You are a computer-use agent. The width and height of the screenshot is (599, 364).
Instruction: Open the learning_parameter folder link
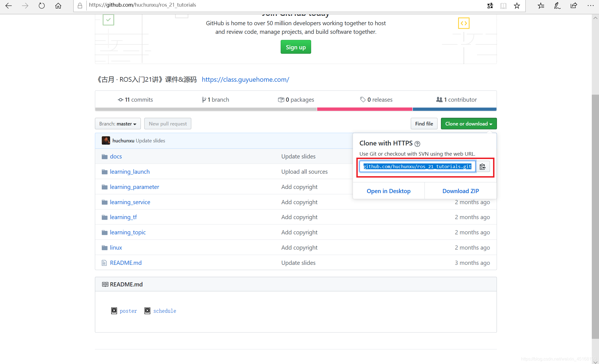pyautogui.click(x=134, y=187)
